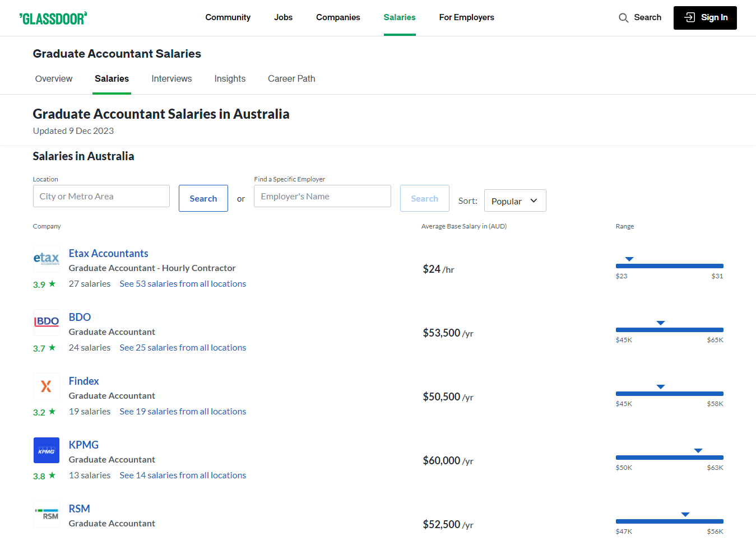Image resolution: width=756 pixels, height=541 pixels.
Task: Select the Career Path tab
Action: (x=291, y=78)
